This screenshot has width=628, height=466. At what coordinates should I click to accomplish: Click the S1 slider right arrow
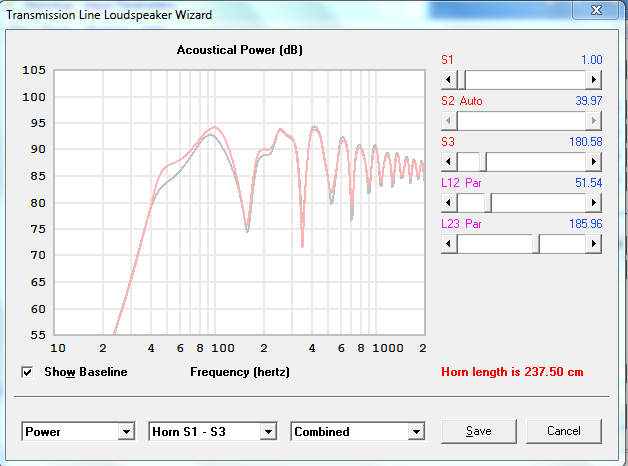pyautogui.click(x=594, y=80)
